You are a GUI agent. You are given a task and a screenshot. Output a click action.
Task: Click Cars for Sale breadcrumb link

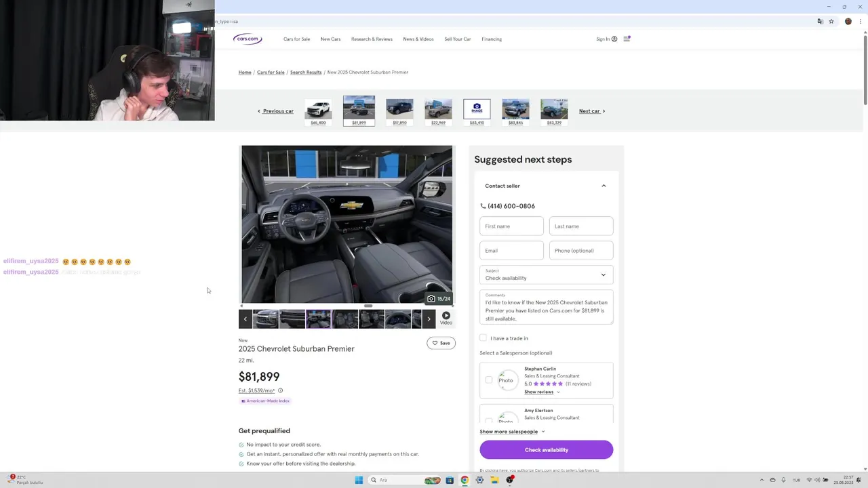271,72
